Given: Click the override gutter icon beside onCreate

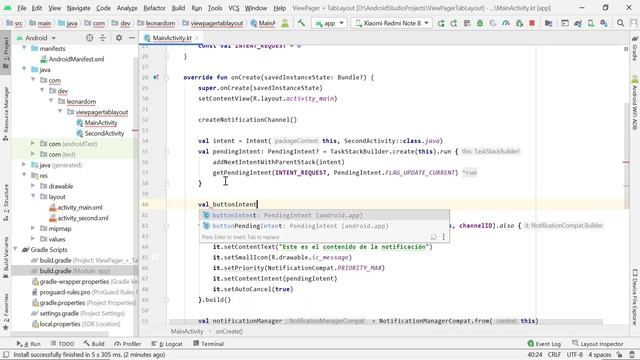Looking at the screenshot, I should (x=156, y=77).
